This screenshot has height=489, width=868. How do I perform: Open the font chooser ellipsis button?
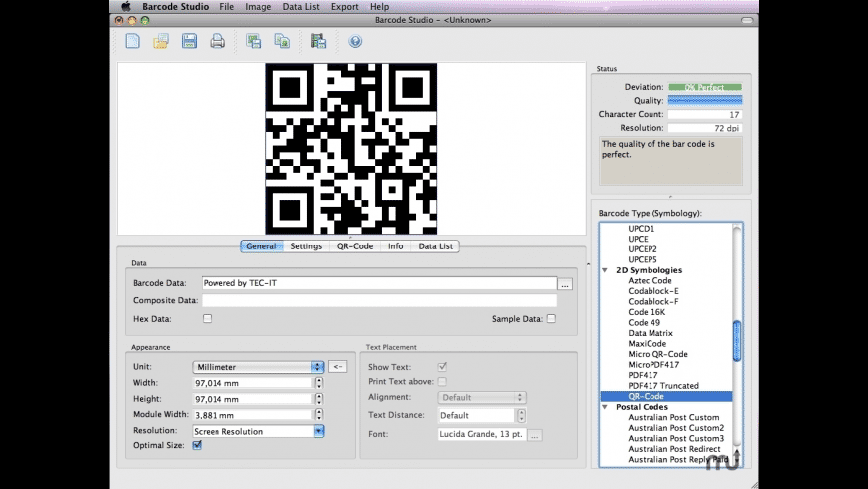[x=535, y=435]
